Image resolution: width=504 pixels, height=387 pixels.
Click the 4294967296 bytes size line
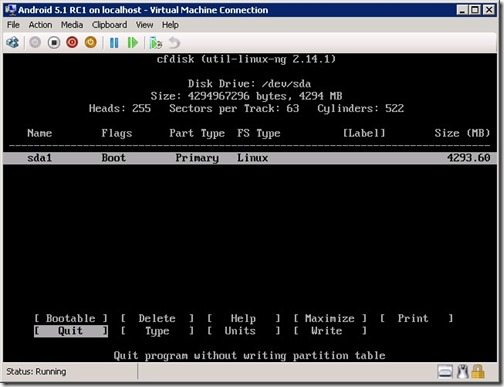pos(246,96)
